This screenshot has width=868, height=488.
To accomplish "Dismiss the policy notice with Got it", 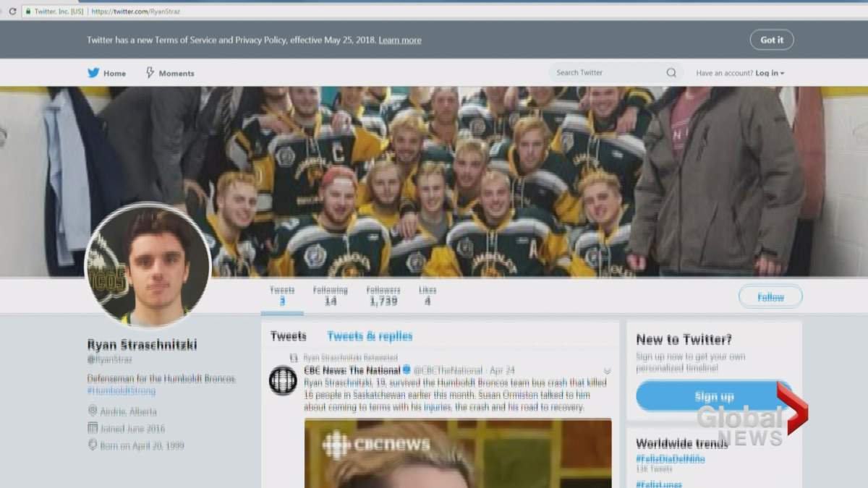I will (x=772, y=40).
